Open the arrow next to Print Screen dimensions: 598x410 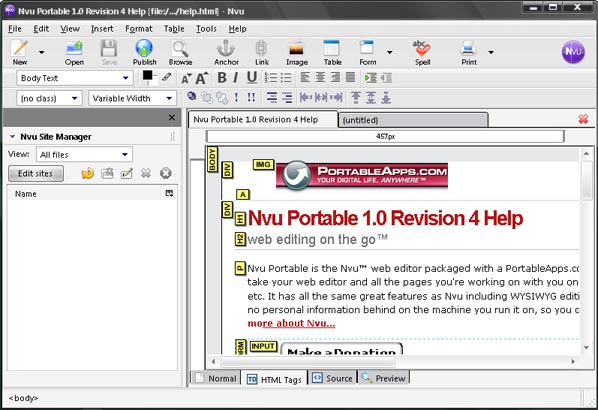[491, 52]
